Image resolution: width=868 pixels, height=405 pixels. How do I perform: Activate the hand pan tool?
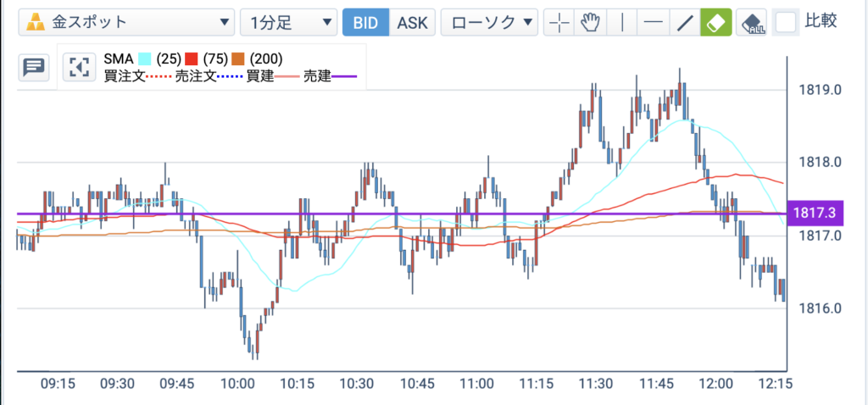[591, 23]
